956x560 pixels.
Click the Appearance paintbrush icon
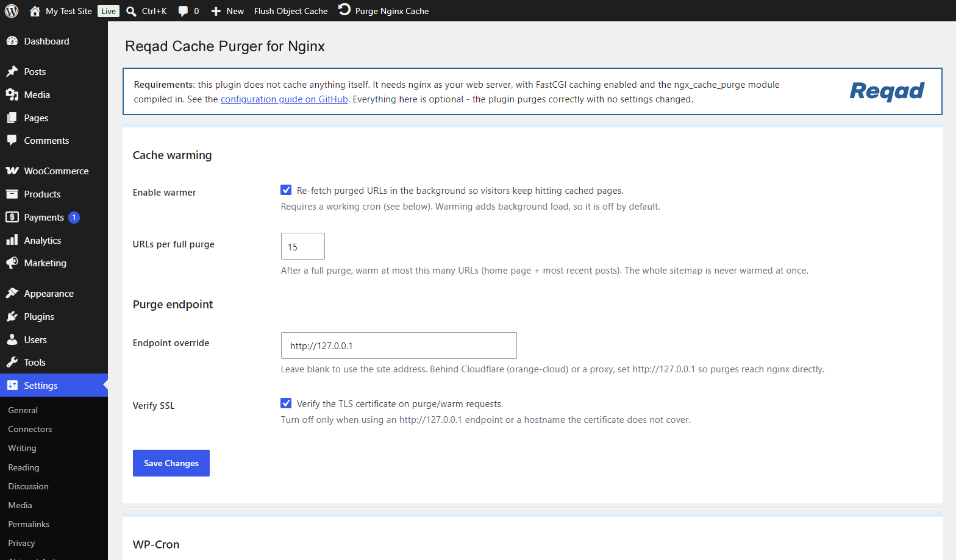click(12, 293)
